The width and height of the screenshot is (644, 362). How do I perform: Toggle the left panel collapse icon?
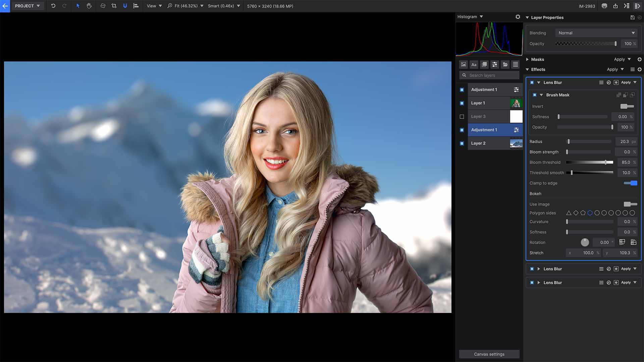627,6
